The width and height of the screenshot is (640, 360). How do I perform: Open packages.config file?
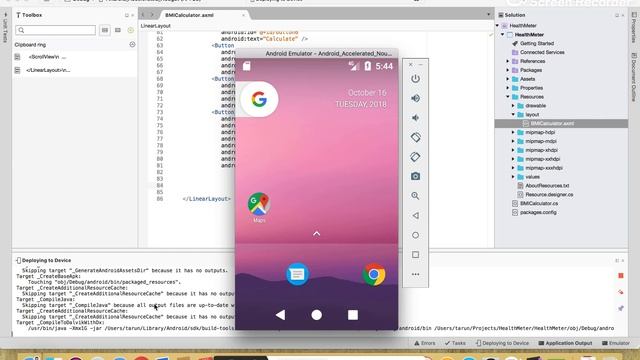(538, 212)
